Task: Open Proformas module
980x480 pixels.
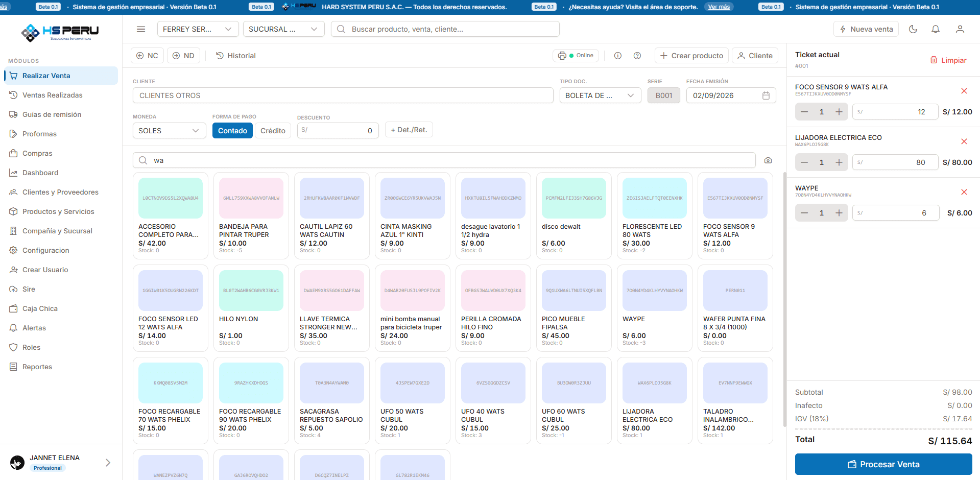Action: [x=61, y=134]
